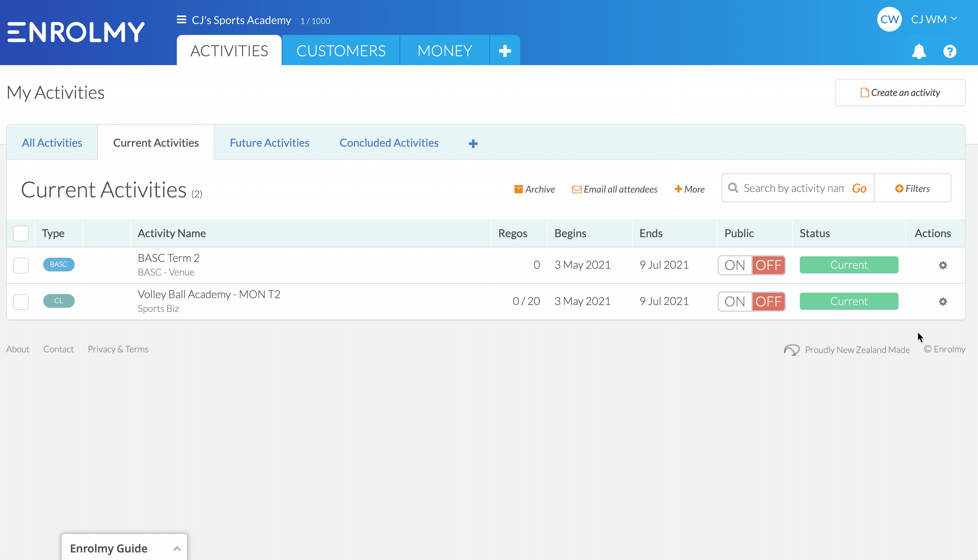Select the Concluded Activities tab

tap(389, 143)
